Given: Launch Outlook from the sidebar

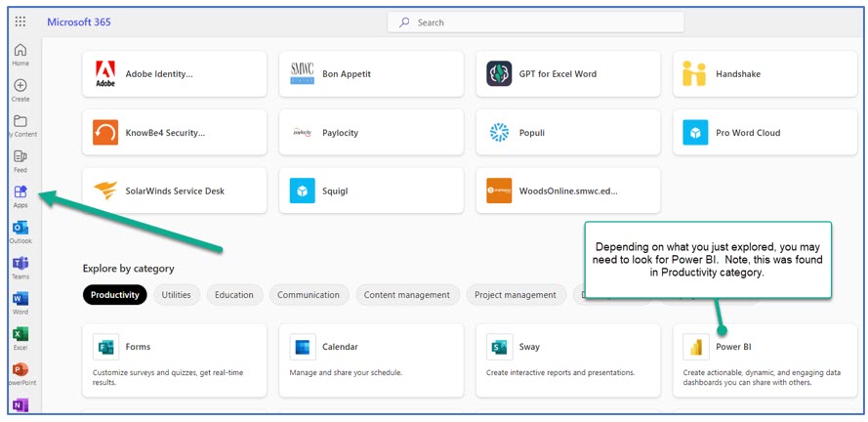Looking at the screenshot, I should (x=21, y=232).
